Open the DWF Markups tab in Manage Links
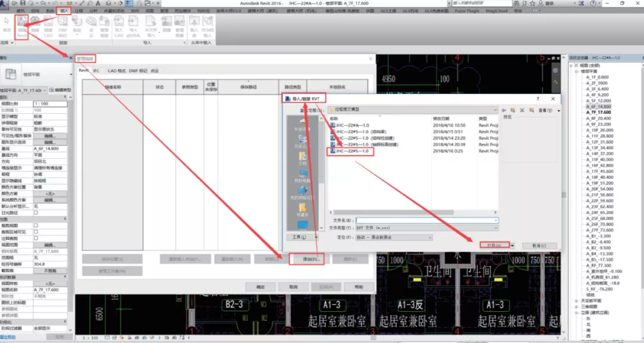Viewport: 644px width, 343px height. pos(138,71)
